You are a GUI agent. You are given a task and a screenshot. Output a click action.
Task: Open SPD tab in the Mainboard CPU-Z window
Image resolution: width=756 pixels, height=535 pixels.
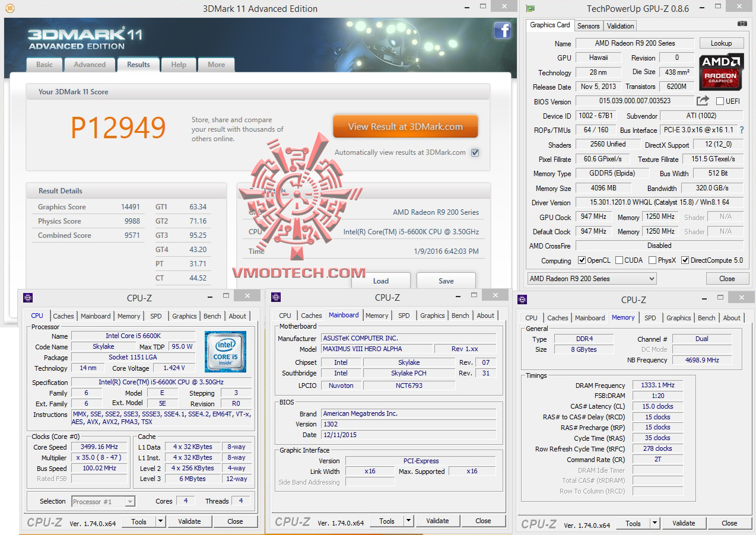click(x=404, y=316)
